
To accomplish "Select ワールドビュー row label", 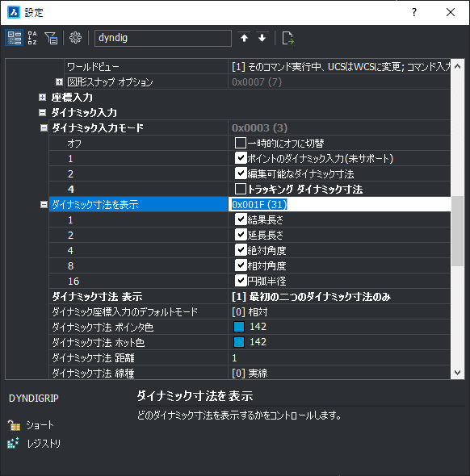I will (93, 67).
